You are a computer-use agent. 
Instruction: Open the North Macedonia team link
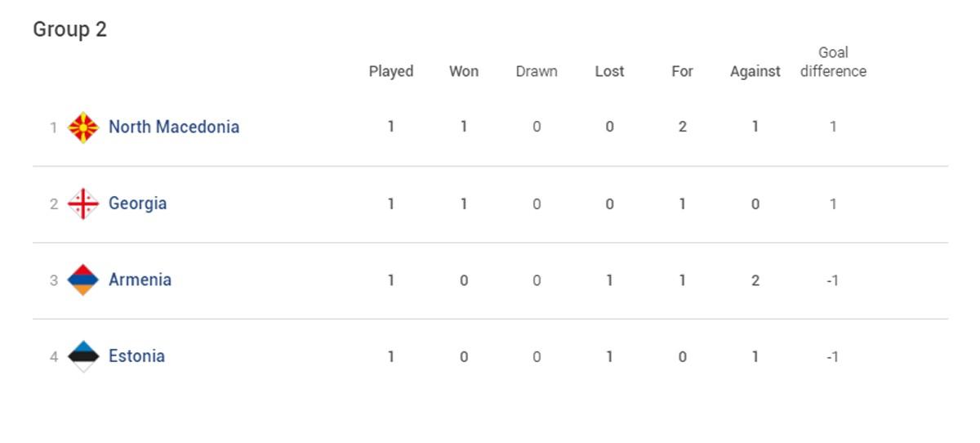coord(174,127)
